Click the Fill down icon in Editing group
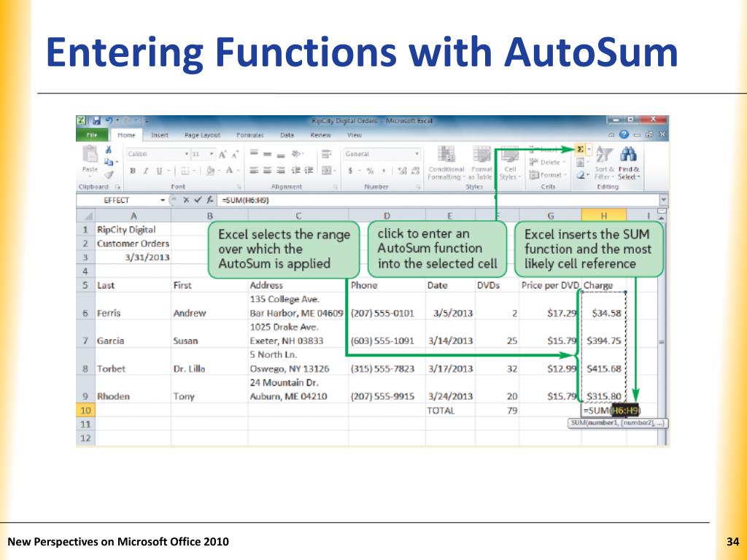This screenshot has height=560, width=747. pos(580,163)
